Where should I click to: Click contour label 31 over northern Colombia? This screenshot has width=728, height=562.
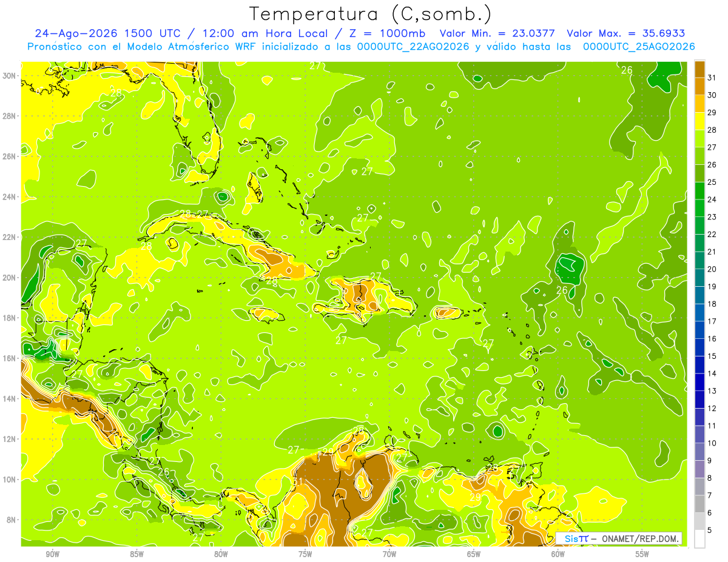[x=297, y=481]
